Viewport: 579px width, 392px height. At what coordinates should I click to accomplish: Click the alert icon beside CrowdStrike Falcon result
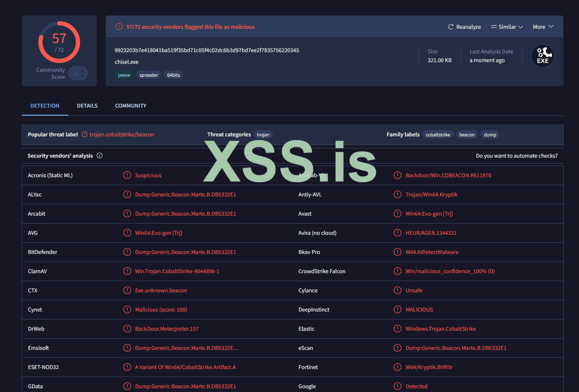coord(398,271)
